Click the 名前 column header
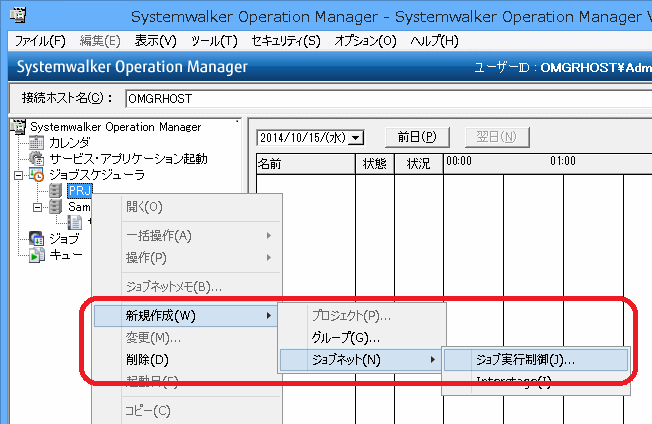 [x=306, y=164]
